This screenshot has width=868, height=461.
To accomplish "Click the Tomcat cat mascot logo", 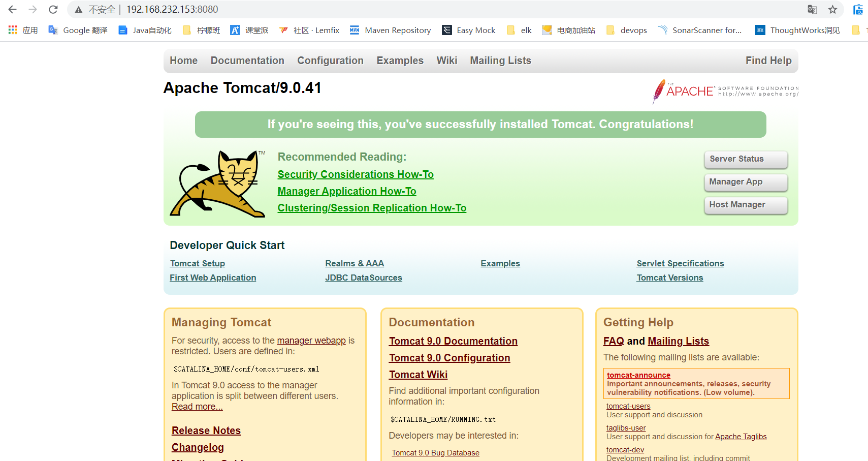I will pos(218,183).
